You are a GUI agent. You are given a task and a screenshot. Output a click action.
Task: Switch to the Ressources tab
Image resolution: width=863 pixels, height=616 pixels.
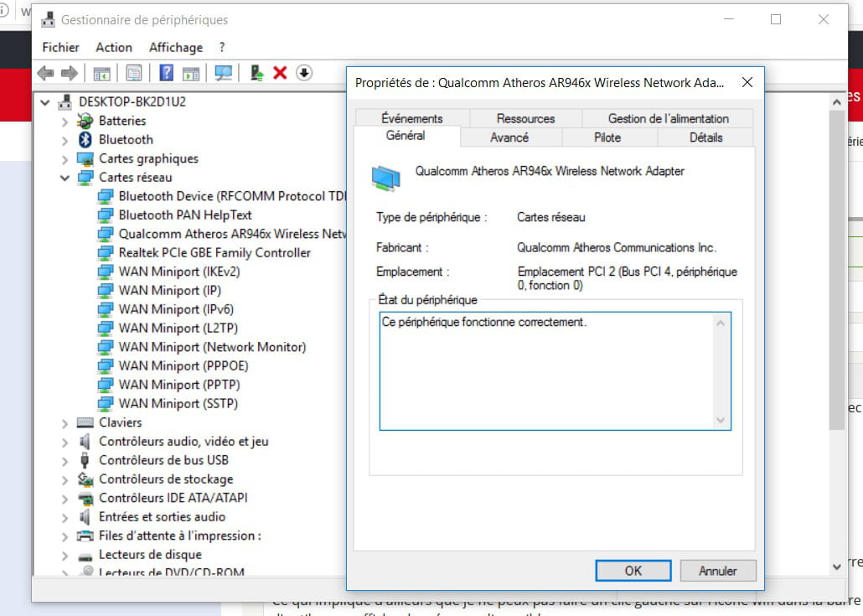tap(525, 118)
